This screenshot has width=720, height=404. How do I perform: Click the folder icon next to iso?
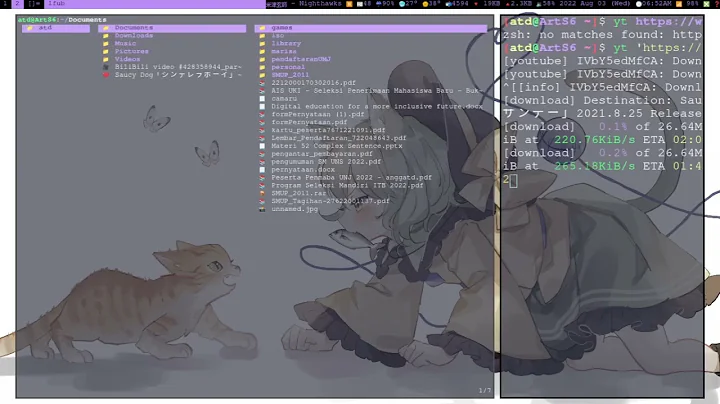pos(262,36)
